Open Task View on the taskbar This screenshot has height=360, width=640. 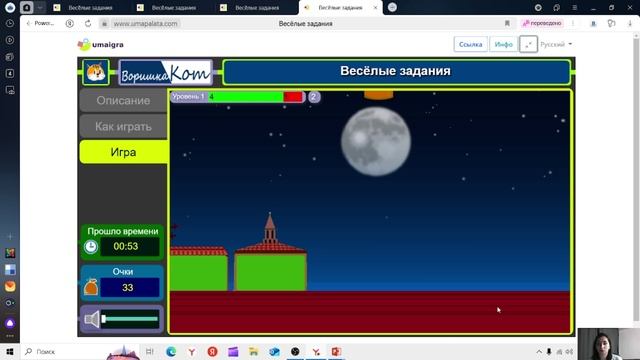(x=150, y=351)
